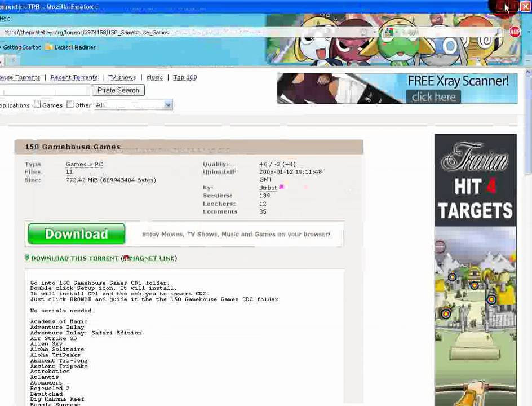Check the Other checkbox
Screen dimensions: 532x406
point(70,104)
